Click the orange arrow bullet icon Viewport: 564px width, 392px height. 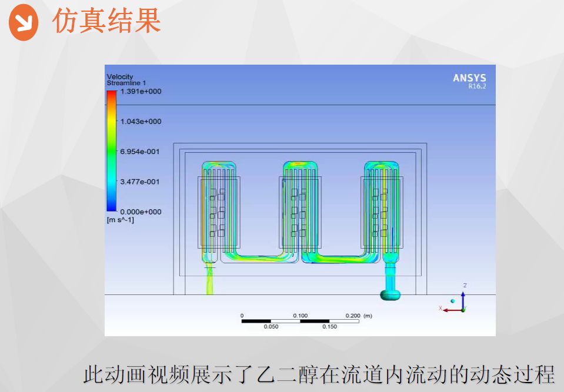click(x=24, y=23)
